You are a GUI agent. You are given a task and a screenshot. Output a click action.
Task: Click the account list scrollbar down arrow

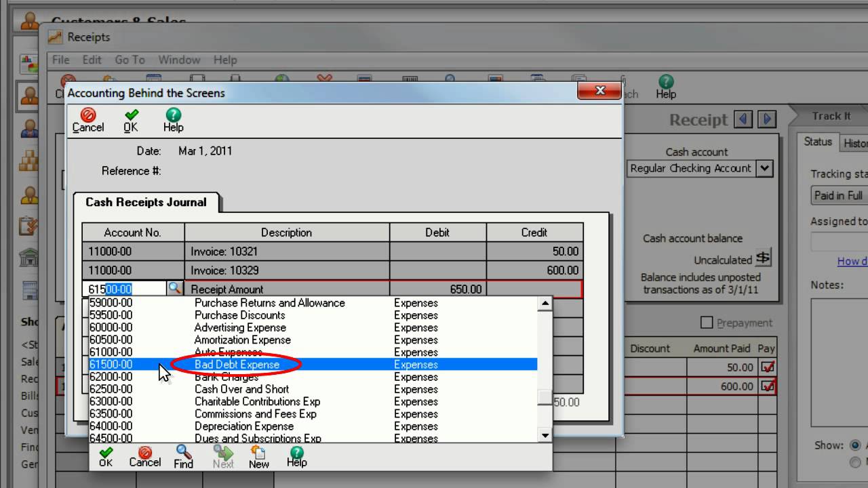(545, 436)
